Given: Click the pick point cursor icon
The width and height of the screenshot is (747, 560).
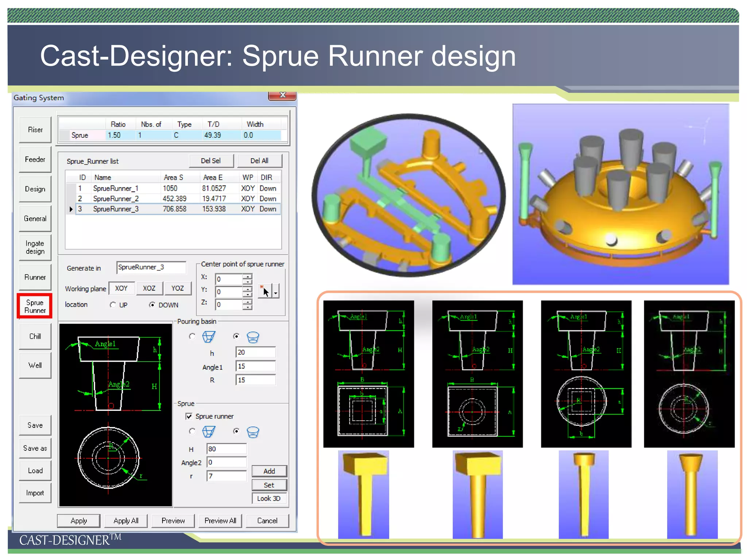Looking at the screenshot, I should [x=265, y=291].
